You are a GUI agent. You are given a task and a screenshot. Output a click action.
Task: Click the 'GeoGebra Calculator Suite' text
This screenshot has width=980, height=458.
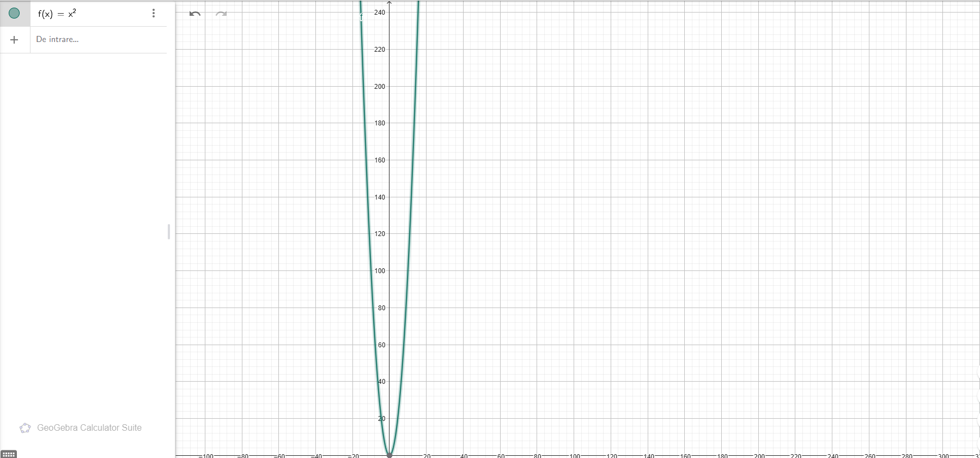pos(89,428)
